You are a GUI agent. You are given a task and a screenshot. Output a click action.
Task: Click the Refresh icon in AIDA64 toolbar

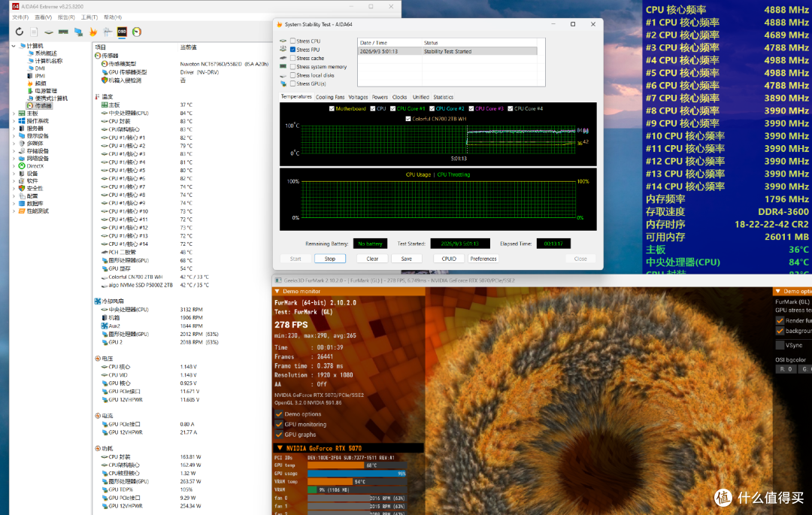coord(19,32)
